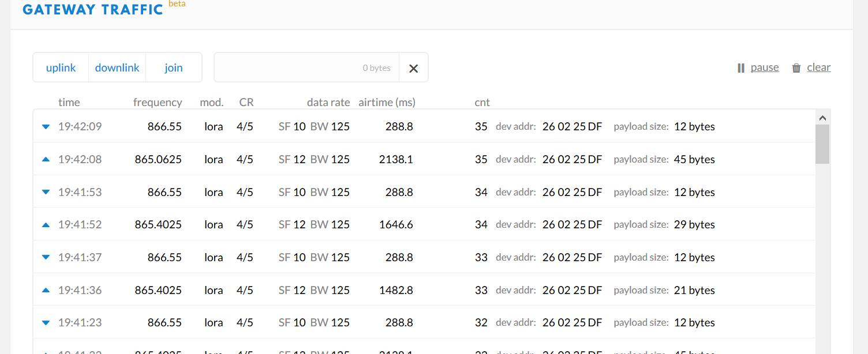Clear the traffic log via clear link

(818, 67)
